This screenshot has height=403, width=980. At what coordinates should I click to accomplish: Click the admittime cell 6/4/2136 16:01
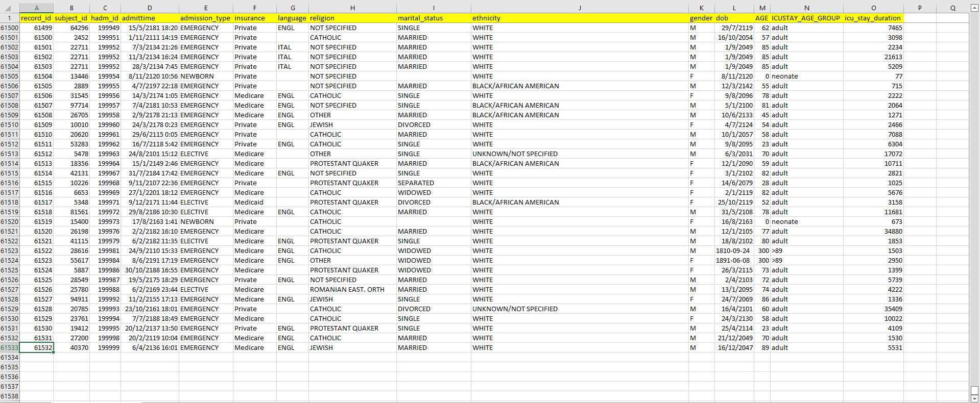[x=150, y=347]
